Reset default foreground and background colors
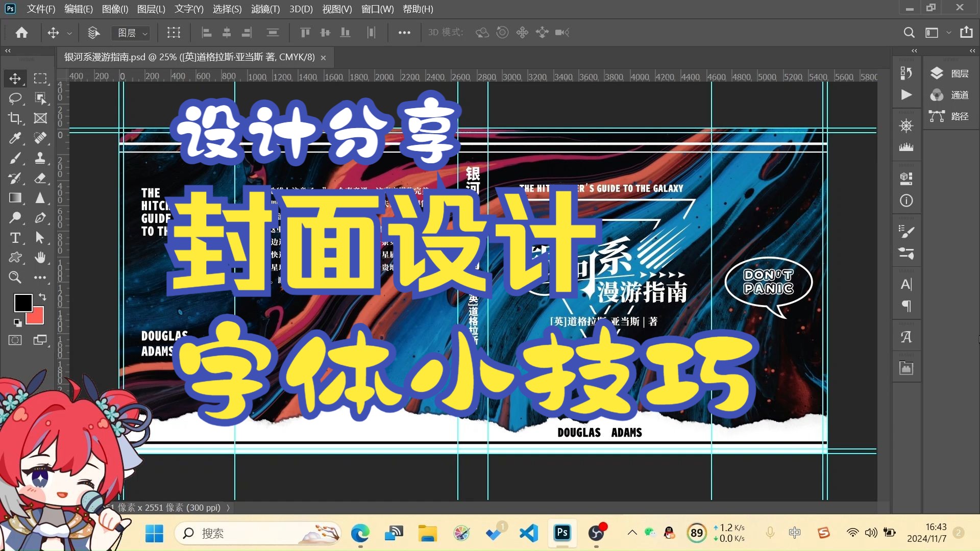This screenshot has height=551, width=980. pos(18,322)
